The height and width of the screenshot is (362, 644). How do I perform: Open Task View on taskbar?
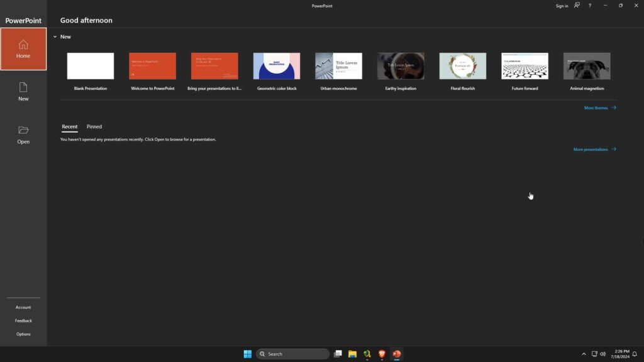[x=338, y=354]
